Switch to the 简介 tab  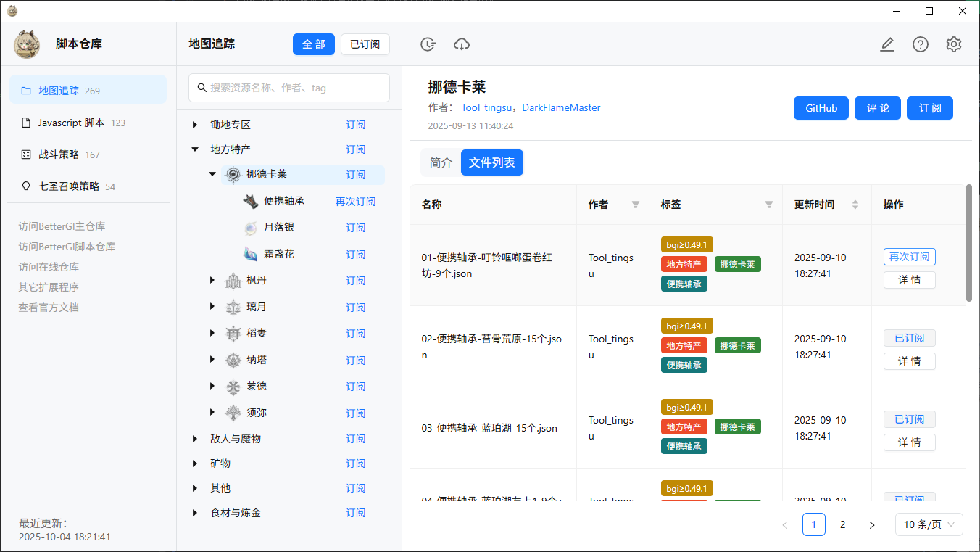tap(441, 162)
